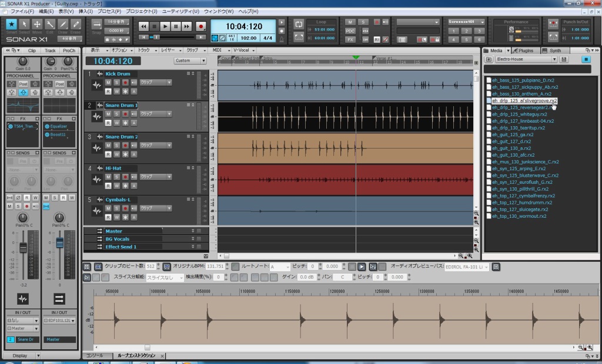Select eh_bass_125_pubpiano_D.rx2 file
Image resolution: width=602 pixels, height=364 pixels.
point(523,80)
